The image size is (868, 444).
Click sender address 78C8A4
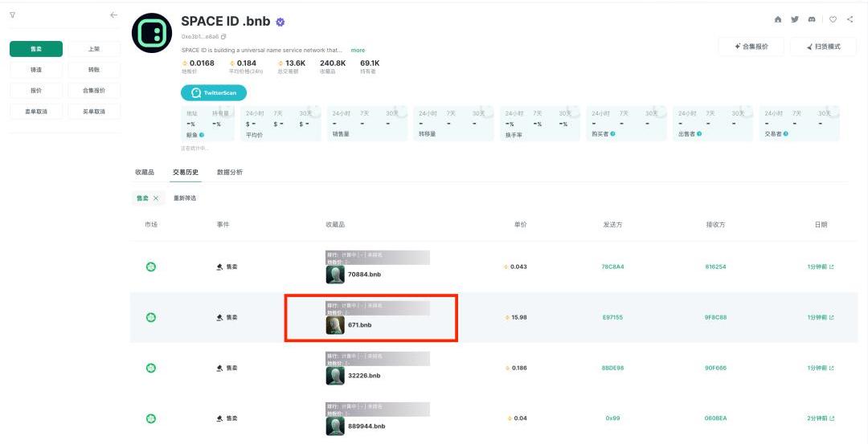click(612, 267)
